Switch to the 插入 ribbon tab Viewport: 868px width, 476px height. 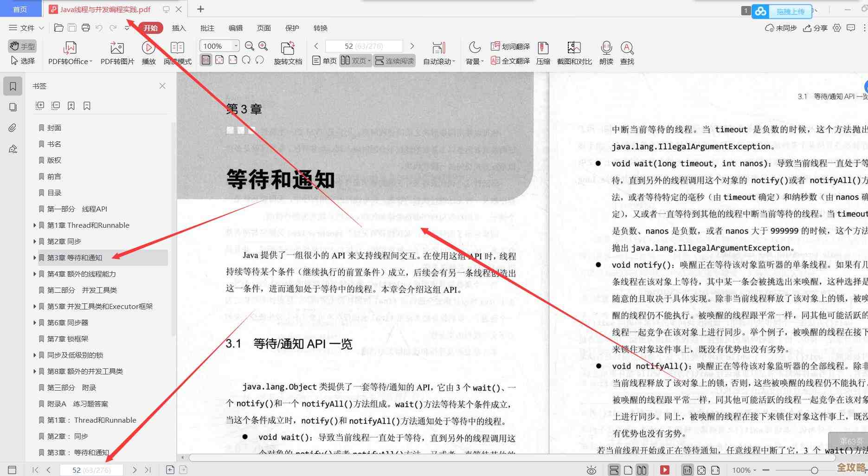(x=179, y=28)
